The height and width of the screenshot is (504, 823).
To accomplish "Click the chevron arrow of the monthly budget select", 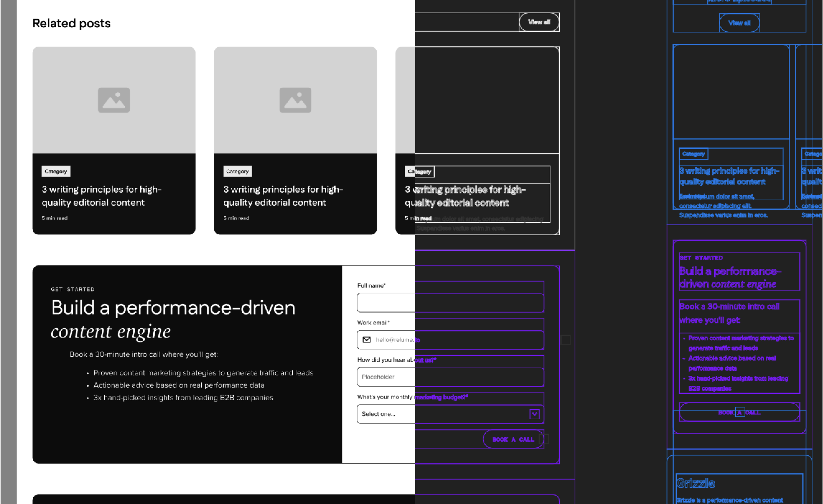I will click(x=534, y=414).
